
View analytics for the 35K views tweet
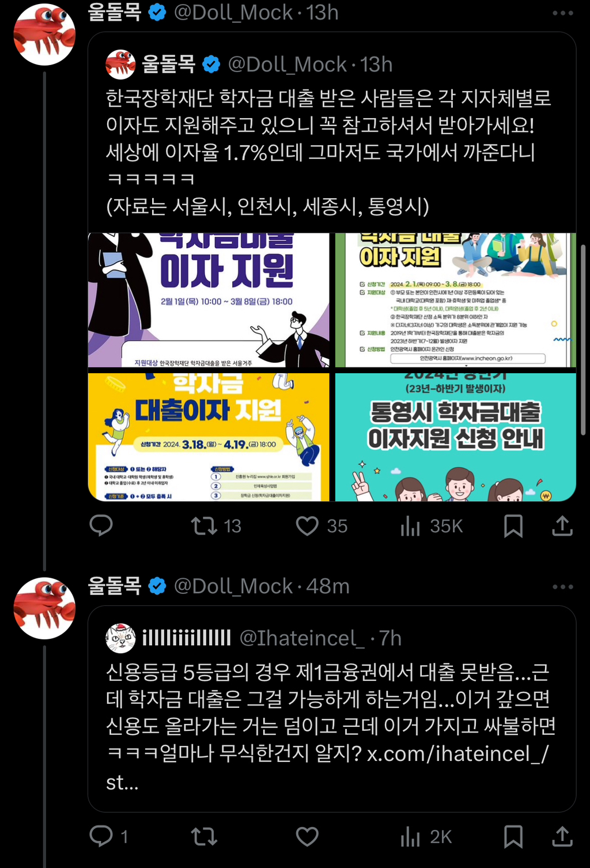tap(410, 525)
